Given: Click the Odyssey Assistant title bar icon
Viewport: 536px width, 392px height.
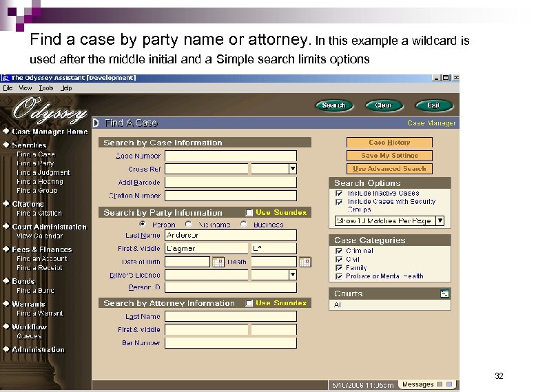Looking at the screenshot, I should tap(6, 78).
